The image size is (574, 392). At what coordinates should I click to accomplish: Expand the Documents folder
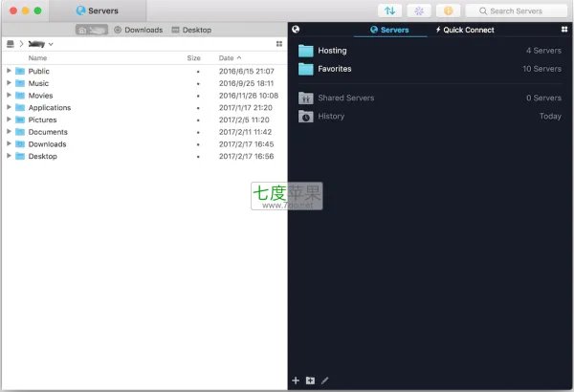9,131
